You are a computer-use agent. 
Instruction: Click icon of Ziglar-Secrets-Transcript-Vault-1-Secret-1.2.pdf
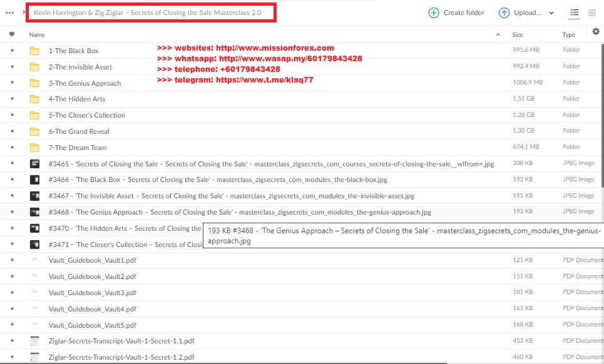34,357
